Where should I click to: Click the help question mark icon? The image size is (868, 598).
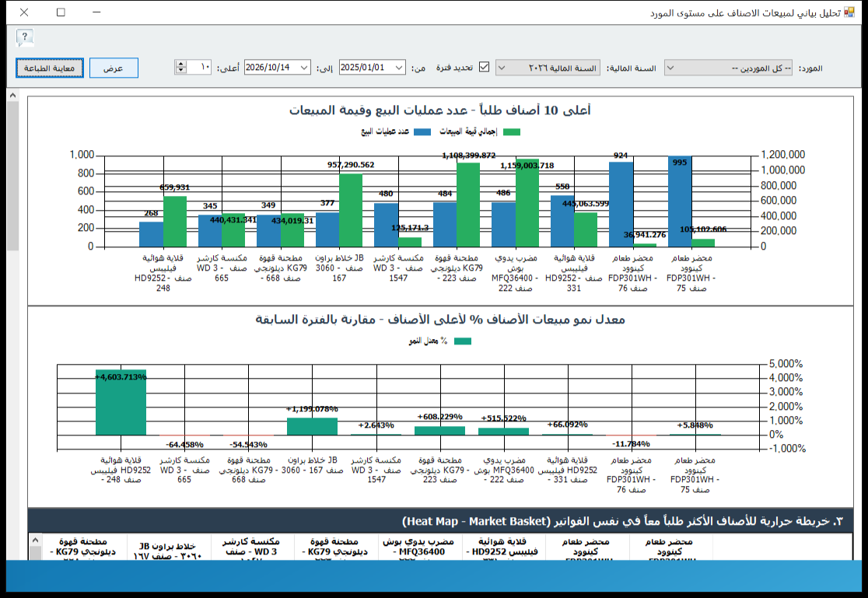point(24,37)
